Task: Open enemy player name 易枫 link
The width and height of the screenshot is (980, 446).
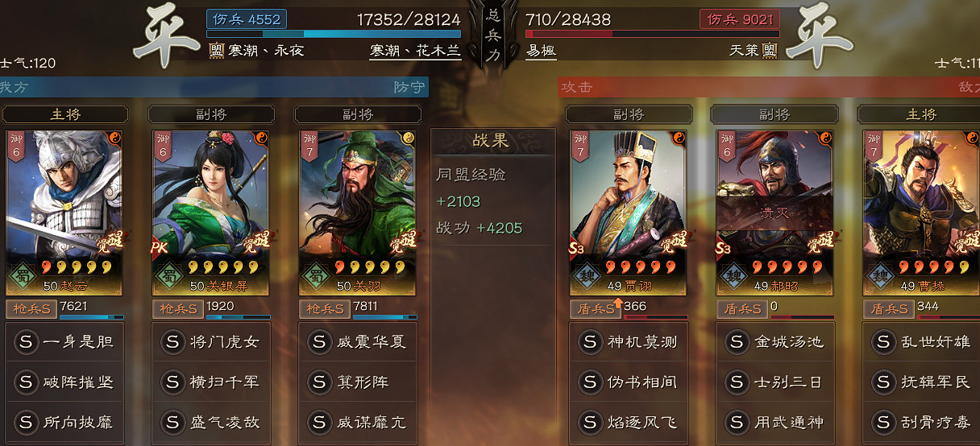Action: 541,51
